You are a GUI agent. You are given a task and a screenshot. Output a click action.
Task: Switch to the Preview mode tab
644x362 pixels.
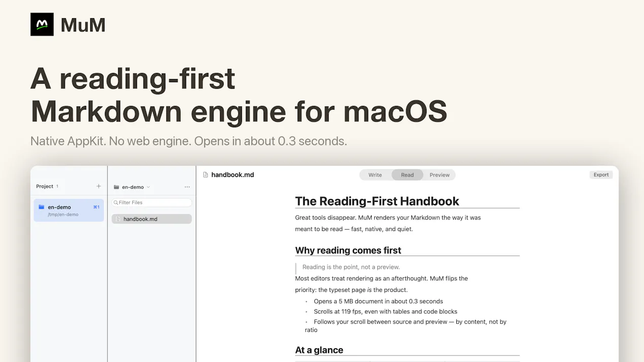pos(440,175)
